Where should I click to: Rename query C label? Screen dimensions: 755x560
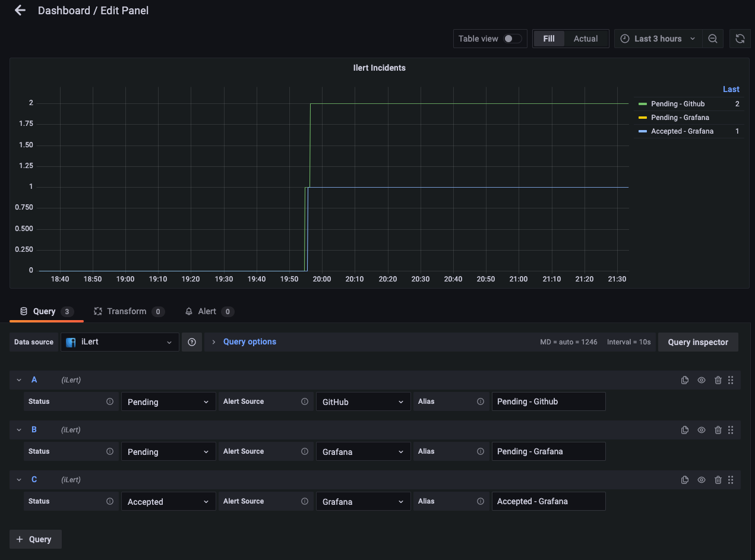tap(34, 480)
